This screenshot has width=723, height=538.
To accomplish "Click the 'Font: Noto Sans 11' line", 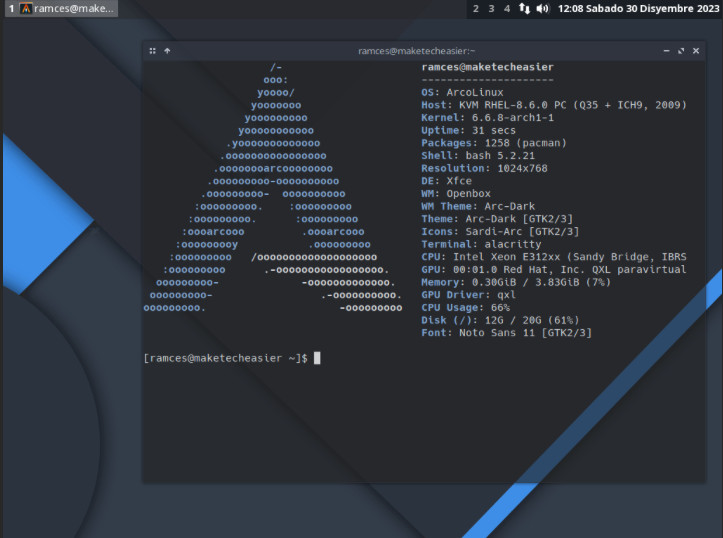I will pos(506,333).
